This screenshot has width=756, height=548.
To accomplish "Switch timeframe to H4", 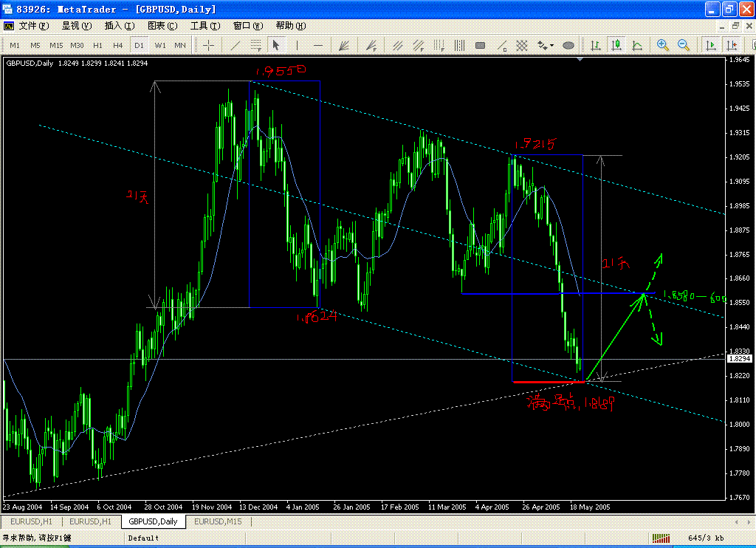I will pos(117,45).
